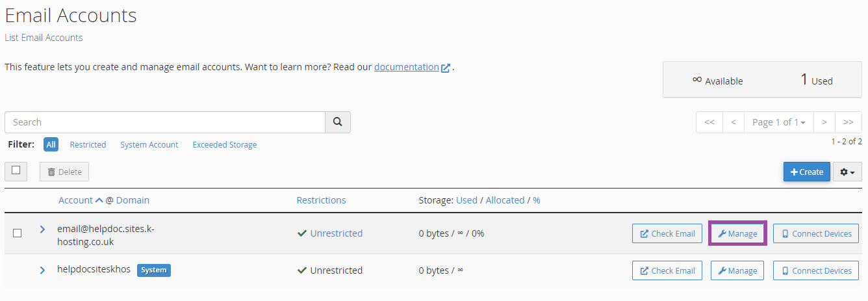The height and width of the screenshot is (301, 868).
Task: Expand the helpdocsiteskhos account row
Action: [x=42, y=270]
